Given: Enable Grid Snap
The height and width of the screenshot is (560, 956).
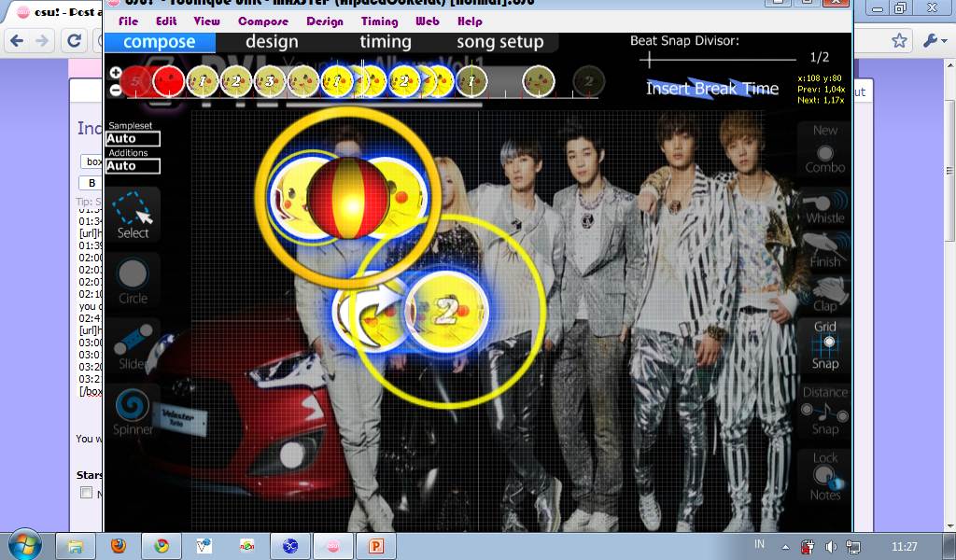Looking at the screenshot, I should coord(824,344).
